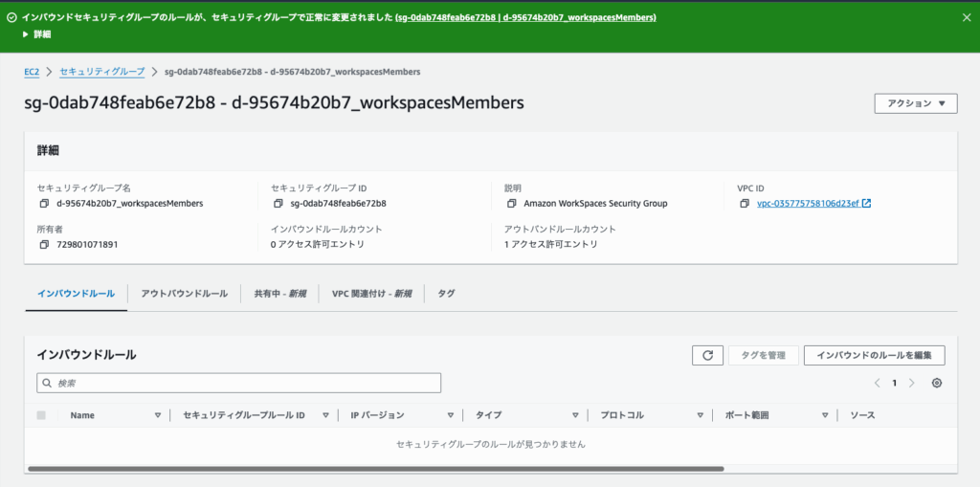980x487 pixels.
Task: Expand the 詳細 section in success banner
Action: pos(36,33)
